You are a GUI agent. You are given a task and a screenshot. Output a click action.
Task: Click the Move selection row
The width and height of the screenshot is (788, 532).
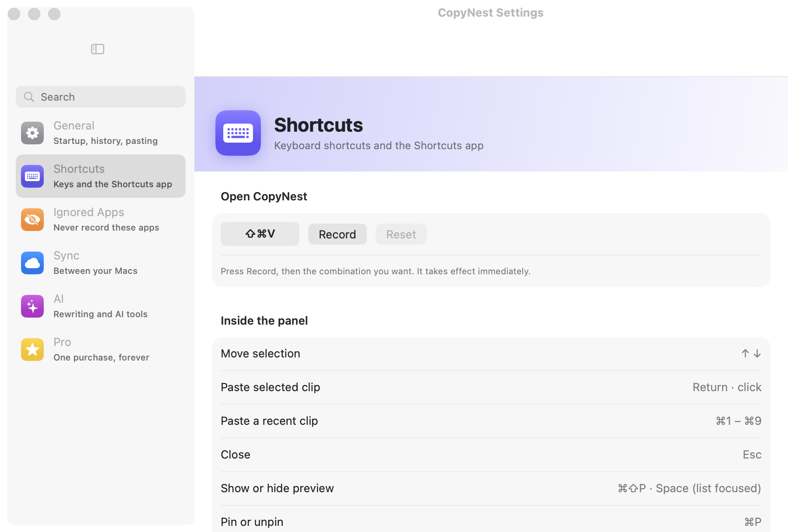click(491, 353)
